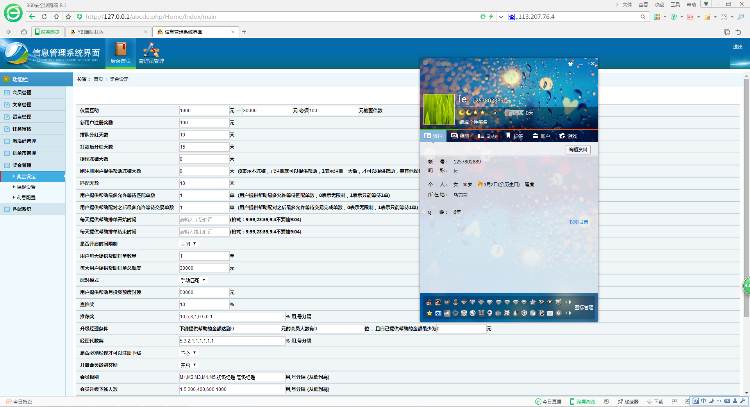The height and width of the screenshot is (407, 750).
Task: Open a new tab with the plus button
Action: [244, 32]
